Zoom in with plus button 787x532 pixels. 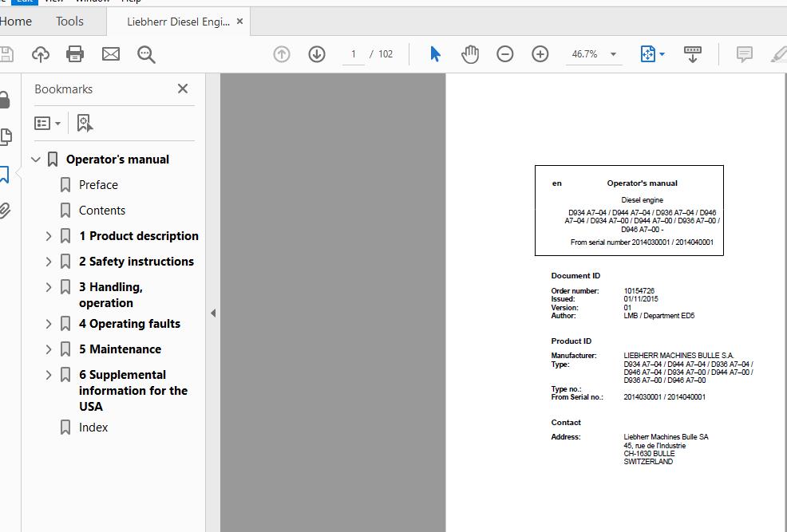(x=540, y=54)
